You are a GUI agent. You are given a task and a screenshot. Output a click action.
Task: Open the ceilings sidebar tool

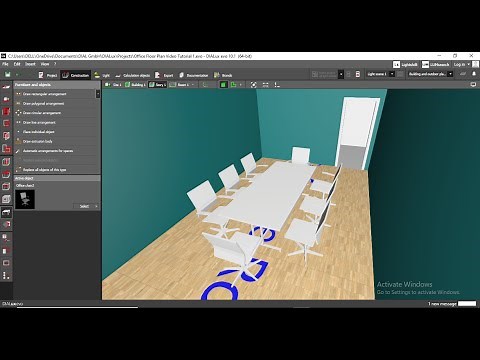point(6,174)
